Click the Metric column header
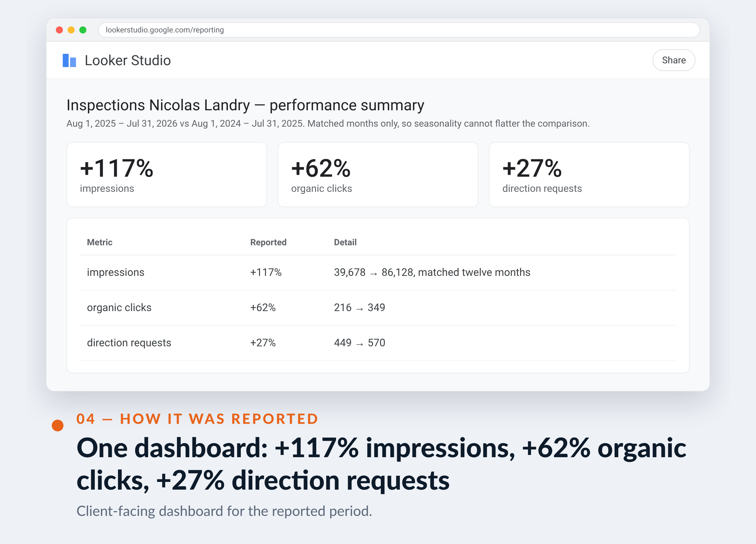Image resolution: width=756 pixels, height=544 pixels. point(100,242)
